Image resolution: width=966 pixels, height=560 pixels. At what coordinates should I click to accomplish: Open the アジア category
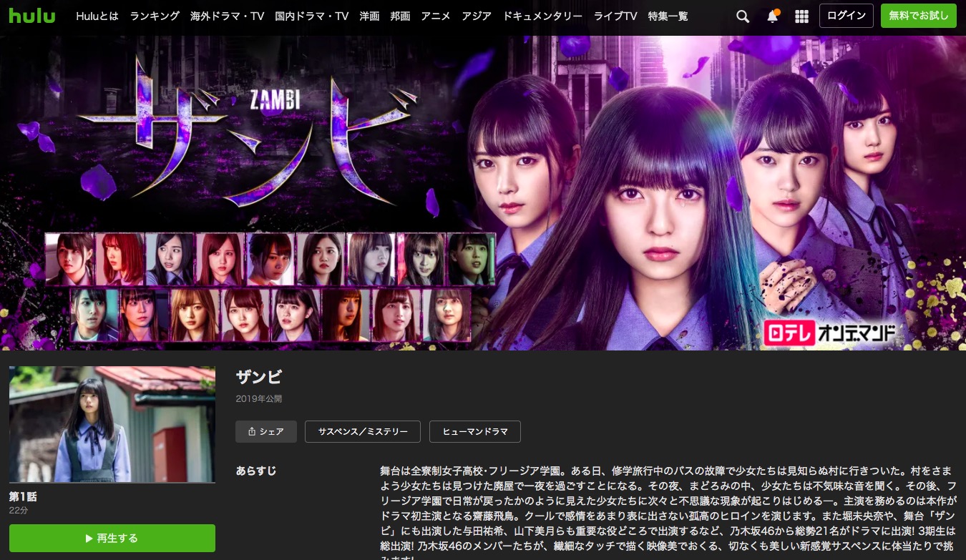point(477,16)
